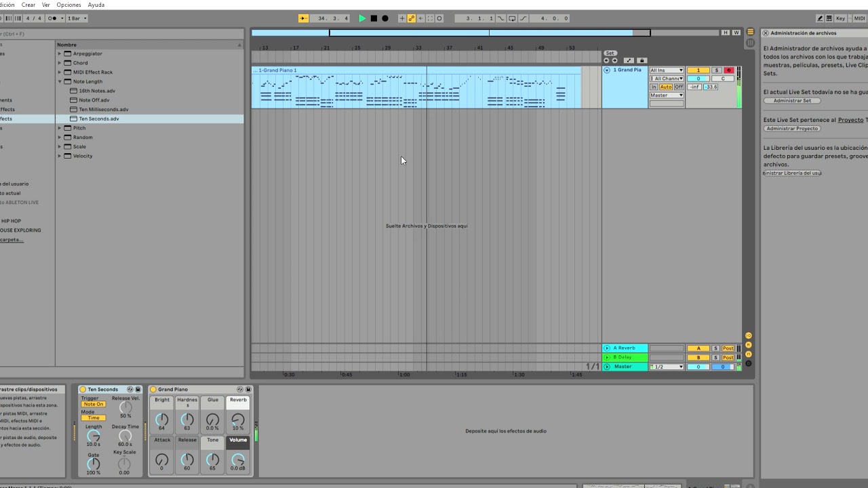This screenshot has height=488, width=868.
Task: Toggle the B Delay track activator
Action: tap(698, 357)
